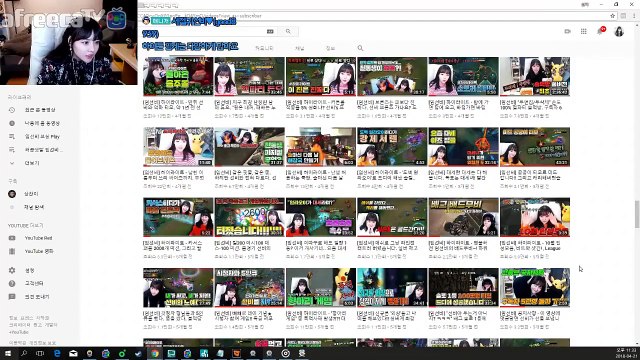The width and height of the screenshot is (640, 360).
Task: Switch to the 채널 channel tab
Action: tap(300, 48)
